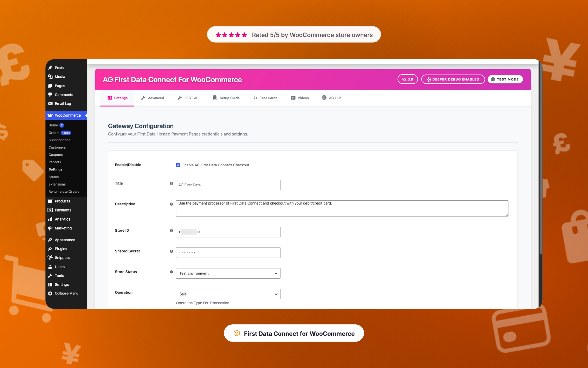588x368 pixels.
Task: Open WooCommerce Settings submenu link
Action: pos(56,170)
